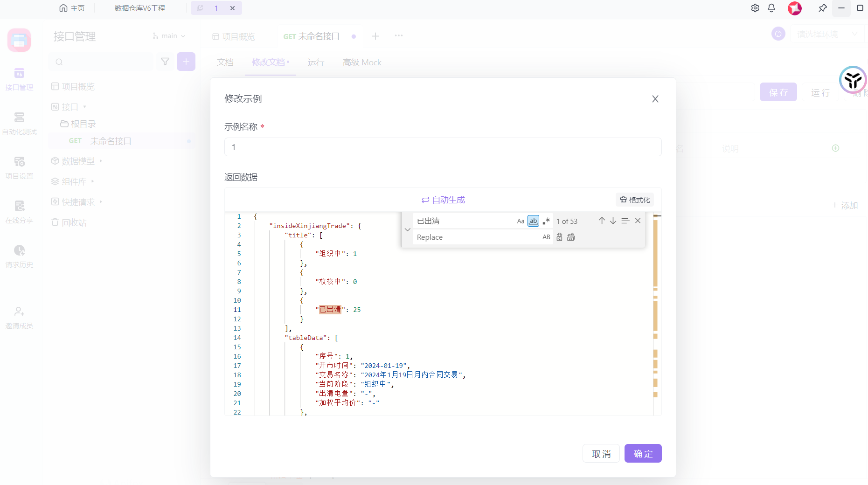Open the environment selector dropdown
Image resolution: width=868 pixels, height=485 pixels.
(826, 34)
